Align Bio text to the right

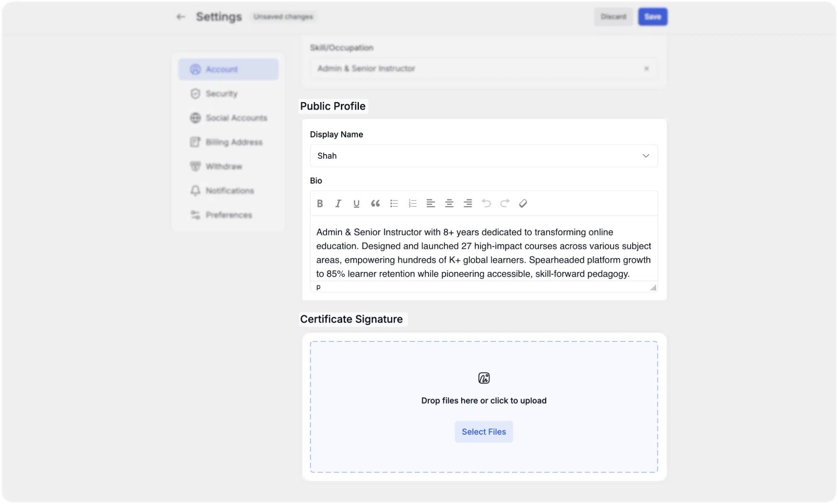[468, 204]
